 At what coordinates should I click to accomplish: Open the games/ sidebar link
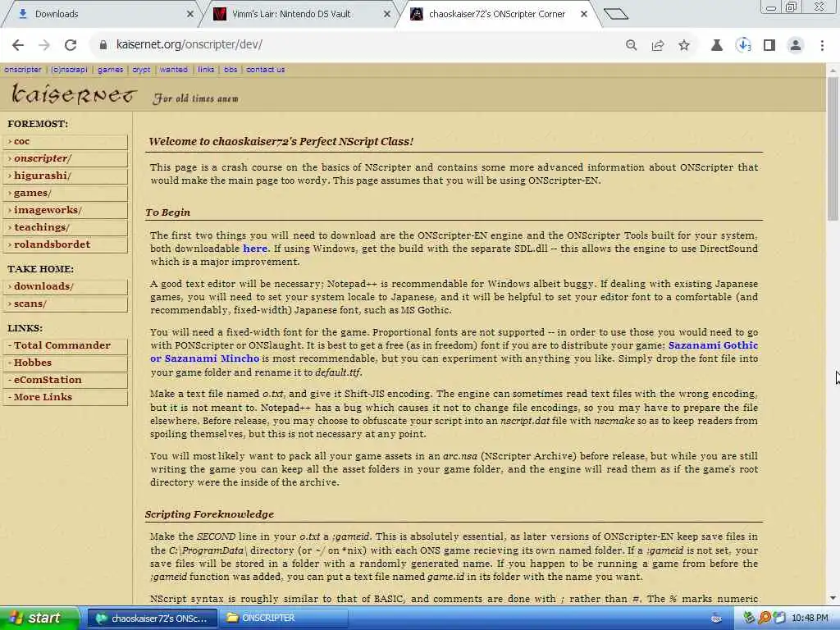pyautogui.click(x=66, y=193)
